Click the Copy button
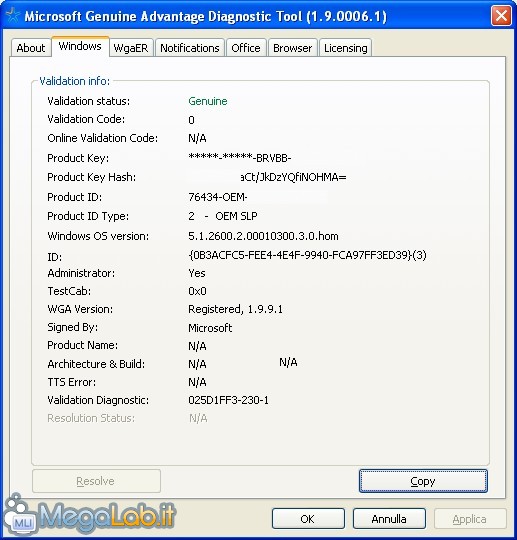Viewport: 517px width, 540px height. (x=423, y=481)
